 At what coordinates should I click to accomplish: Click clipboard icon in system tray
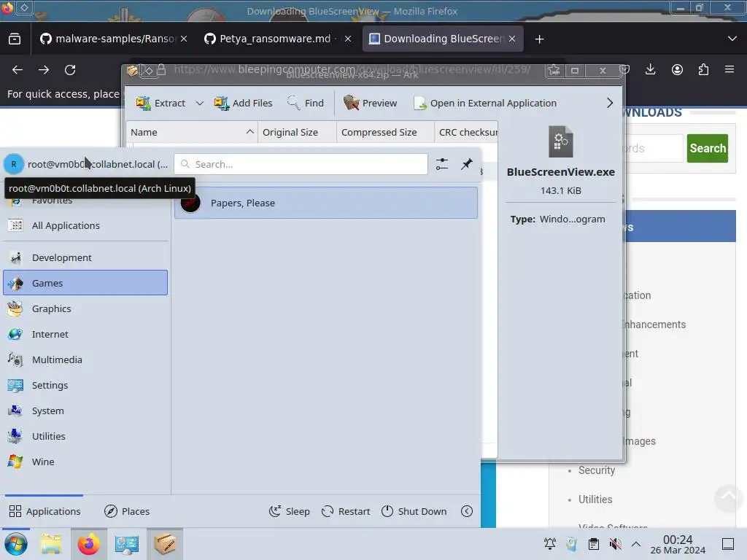[594, 544]
